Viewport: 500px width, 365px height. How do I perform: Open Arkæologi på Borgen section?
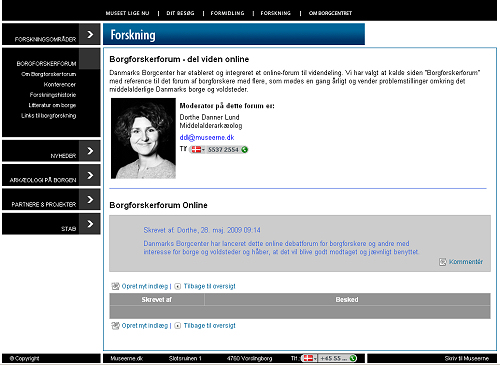(43, 180)
